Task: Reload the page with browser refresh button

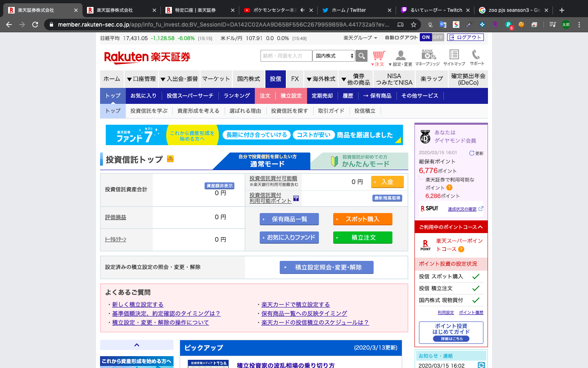Action: click(35, 25)
